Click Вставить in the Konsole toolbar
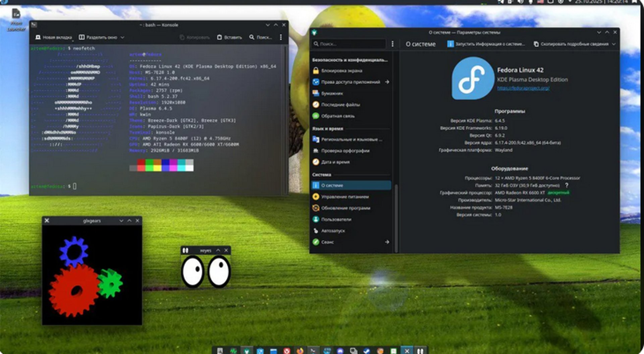The width and height of the screenshot is (644, 354). tap(229, 37)
